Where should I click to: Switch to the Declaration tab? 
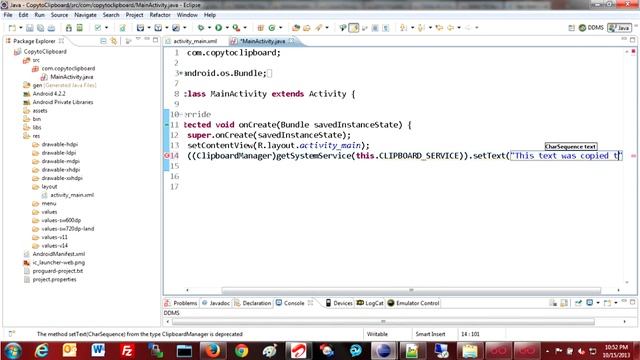pyautogui.click(x=253, y=303)
